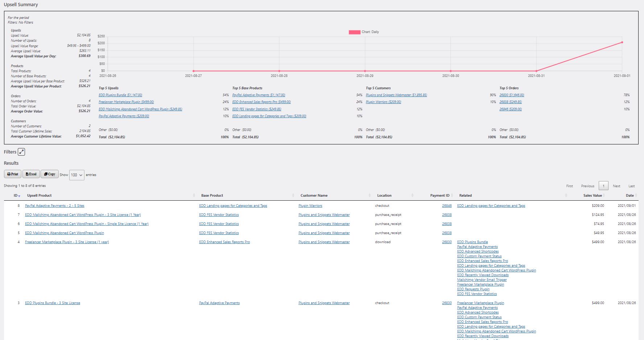
Task: Open PayPal Adaptive Payments base product in row 3
Action: click(219, 303)
